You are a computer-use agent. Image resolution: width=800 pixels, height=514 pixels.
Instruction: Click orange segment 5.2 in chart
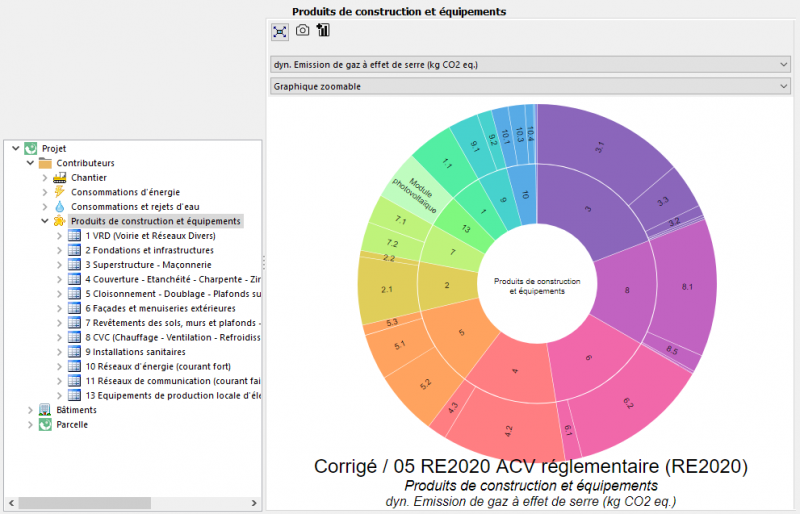click(x=425, y=384)
